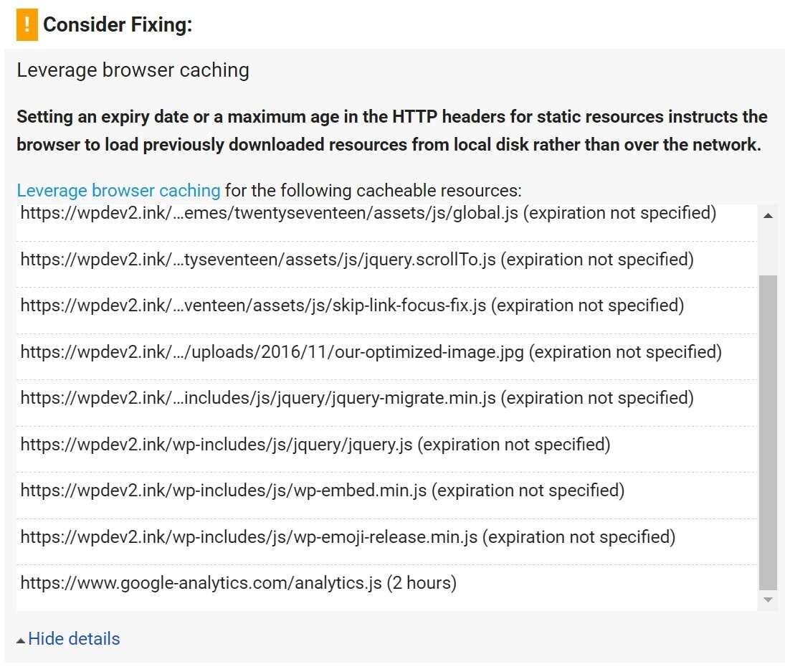Click the scrollbar down arrow
Image resolution: width=785 pixels, height=672 pixels.
coord(768,600)
